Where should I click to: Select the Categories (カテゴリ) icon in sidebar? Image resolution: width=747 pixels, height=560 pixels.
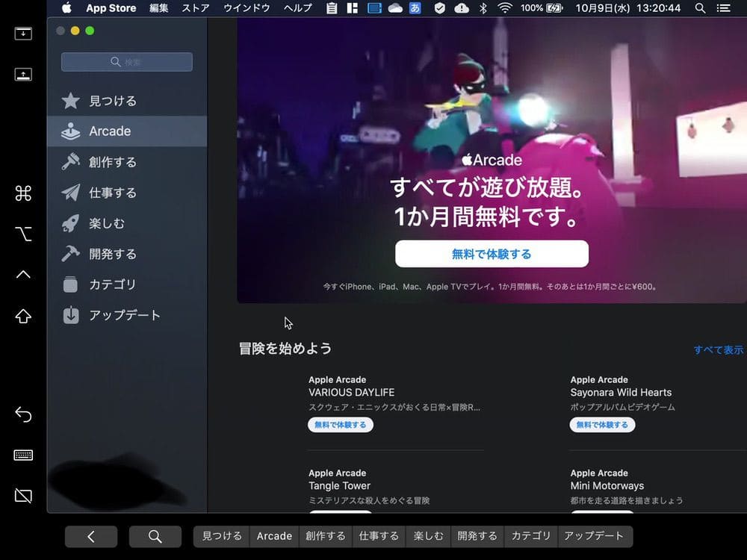click(70, 284)
